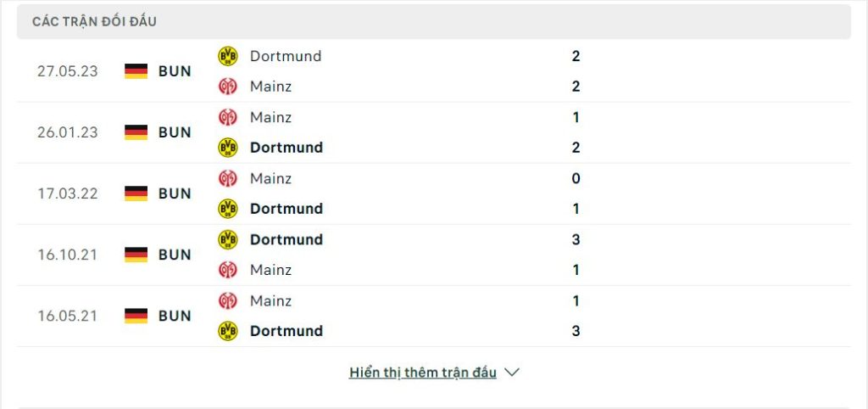
Task: Select the BUN league label for 16.10.21
Action: (x=175, y=255)
